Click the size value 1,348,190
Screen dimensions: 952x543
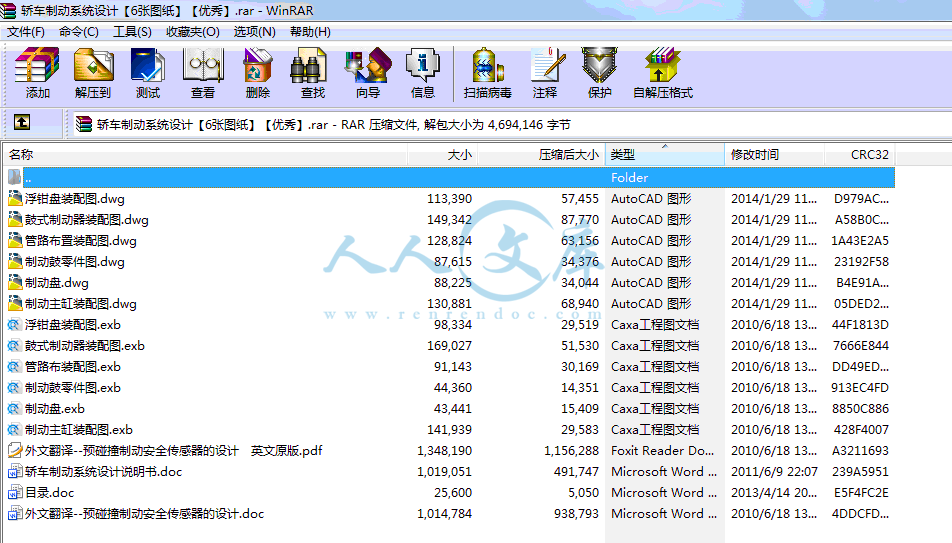444,451
